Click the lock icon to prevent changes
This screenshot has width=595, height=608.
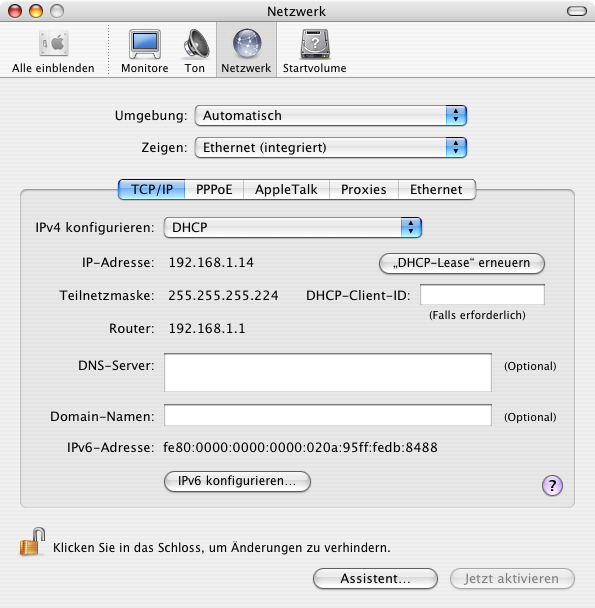point(32,542)
